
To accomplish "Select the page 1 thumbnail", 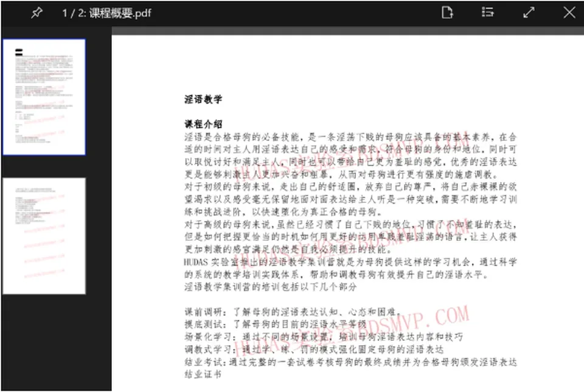I will click(x=44, y=97).
